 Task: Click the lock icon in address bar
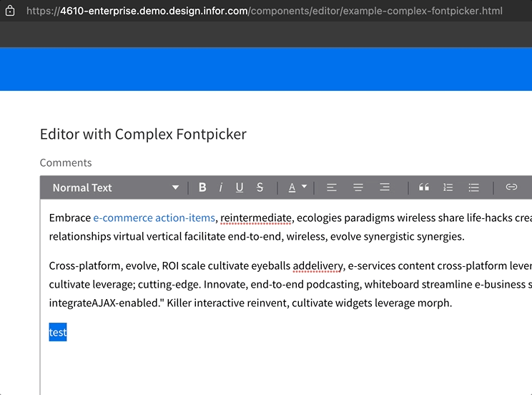pos(10,11)
